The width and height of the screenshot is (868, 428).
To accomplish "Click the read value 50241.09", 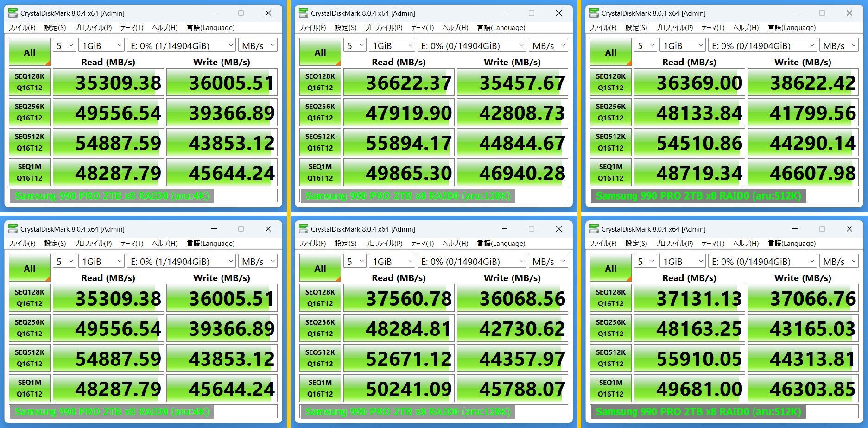I will tap(399, 388).
